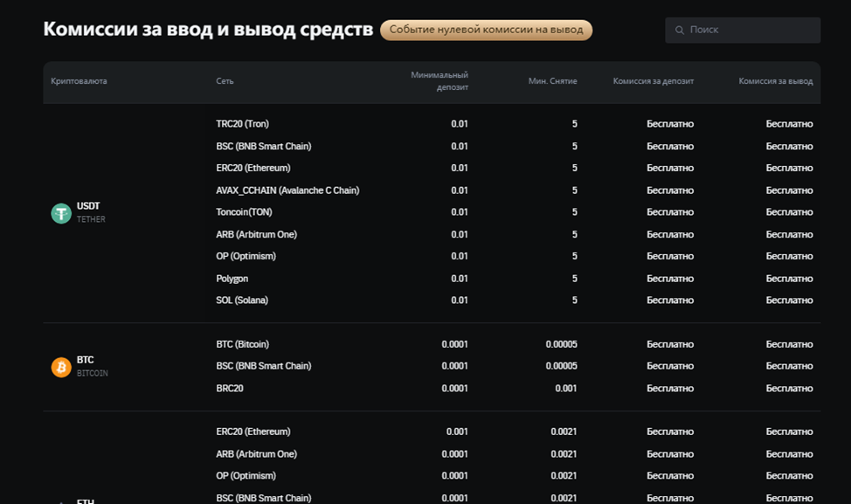
Task: Click the Криптовалюта column header
Action: point(80,81)
